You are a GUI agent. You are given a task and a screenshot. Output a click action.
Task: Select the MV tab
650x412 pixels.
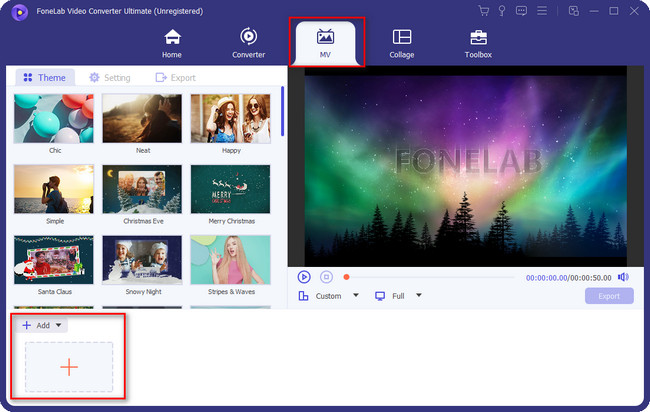[325, 43]
